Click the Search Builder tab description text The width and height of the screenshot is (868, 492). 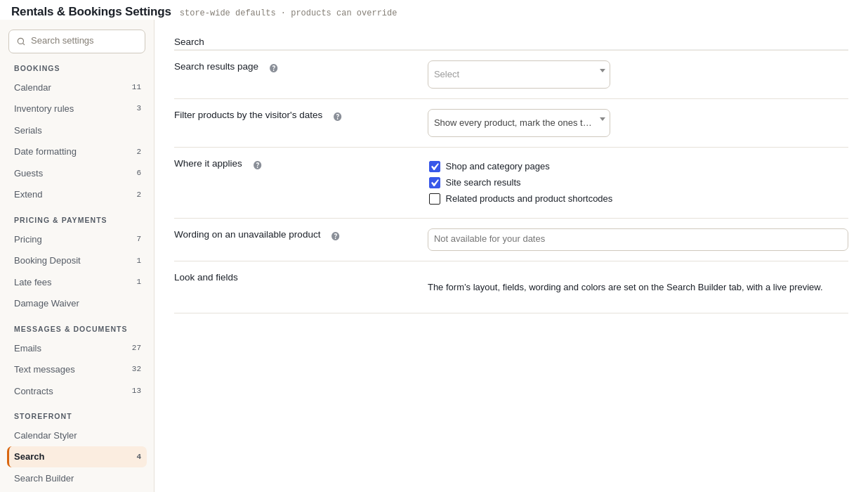tap(625, 287)
